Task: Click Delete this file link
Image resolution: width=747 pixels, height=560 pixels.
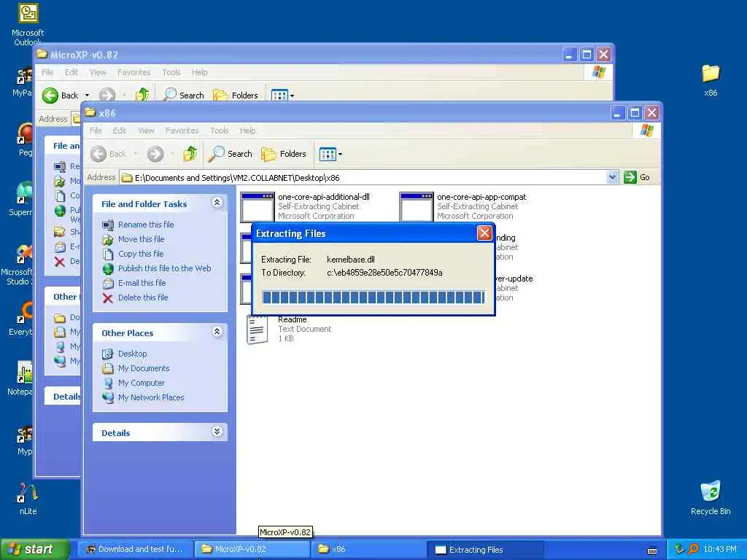Action: [x=143, y=297]
